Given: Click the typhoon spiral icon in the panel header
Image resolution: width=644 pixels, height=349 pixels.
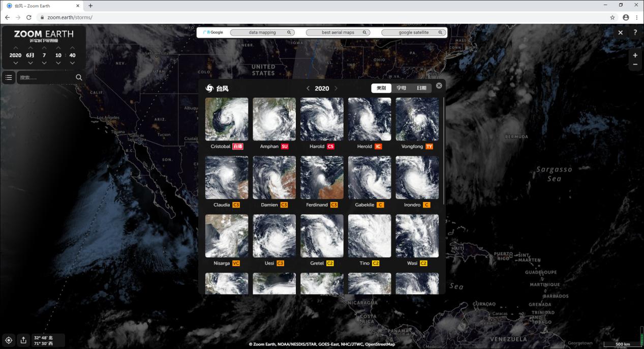Looking at the screenshot, I should click(x=209, y=89).
